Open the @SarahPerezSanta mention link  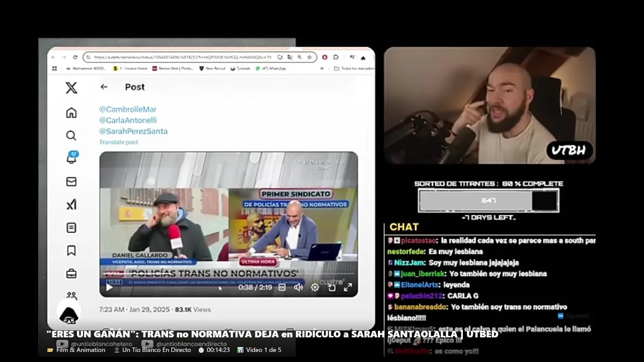pyautogui.click(x=133, y=131)
